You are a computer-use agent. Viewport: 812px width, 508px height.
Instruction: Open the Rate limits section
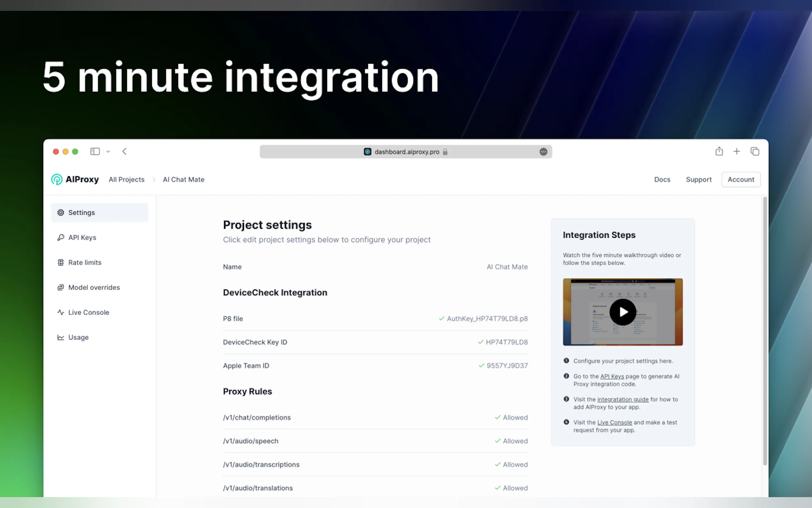click(x=85, y=262)
